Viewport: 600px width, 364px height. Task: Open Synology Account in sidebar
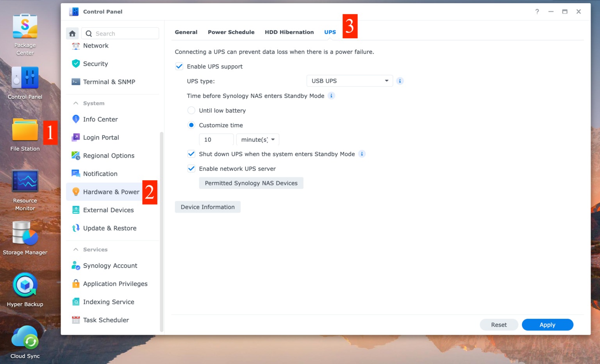pyautogui.click(x=112, y=266)
